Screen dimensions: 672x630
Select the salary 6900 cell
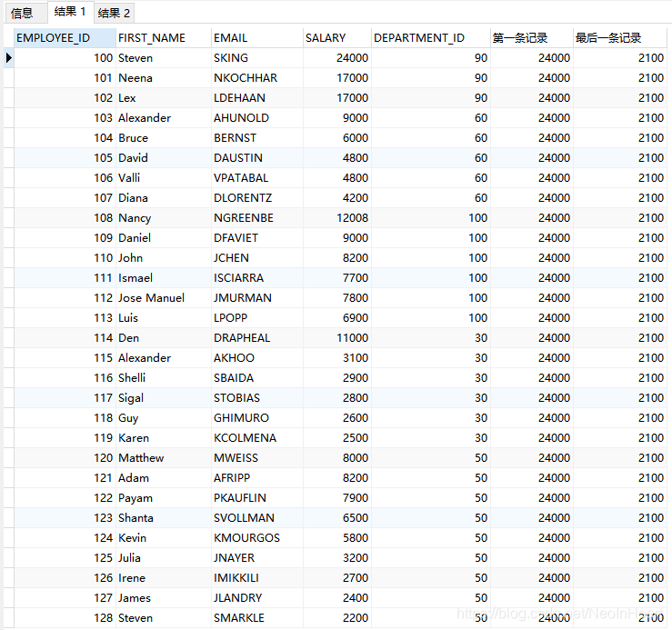coord(336,318)
